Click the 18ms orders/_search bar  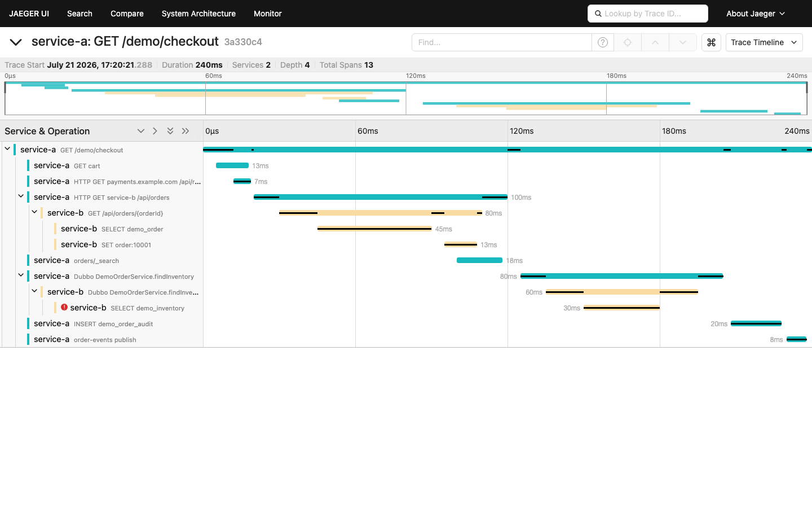coord(479,260)
